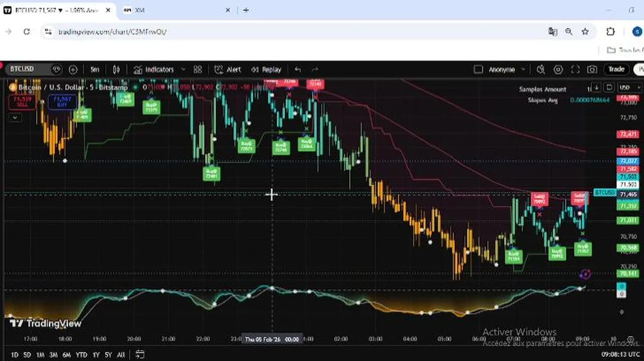Click the translate page icon in address bar

553,32
